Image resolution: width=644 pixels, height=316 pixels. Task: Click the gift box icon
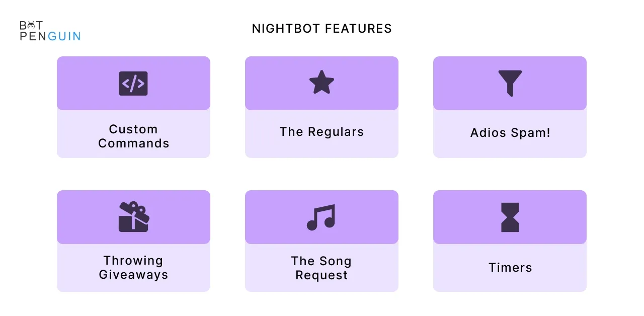pos(134,217)
